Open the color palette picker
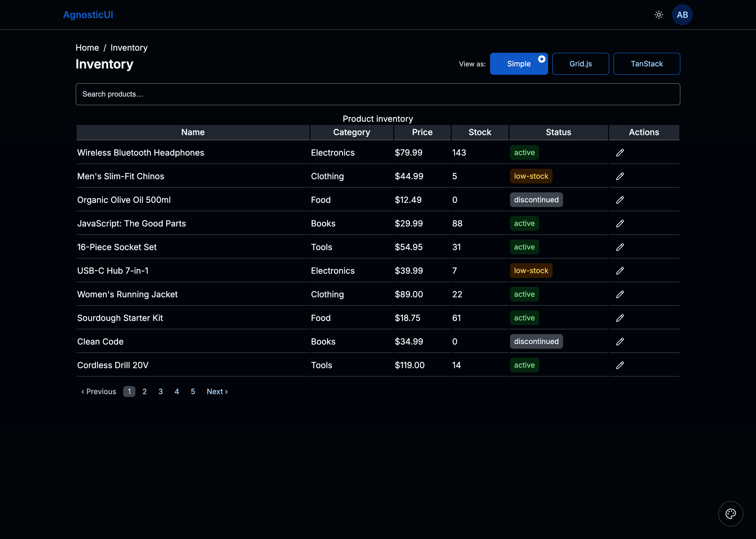The width and height of the screenshot is (756, 539). (x=731, y=514)
